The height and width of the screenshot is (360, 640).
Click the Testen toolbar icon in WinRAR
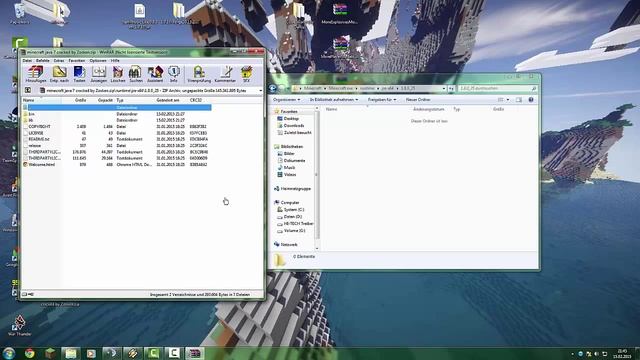coord(79,74)
